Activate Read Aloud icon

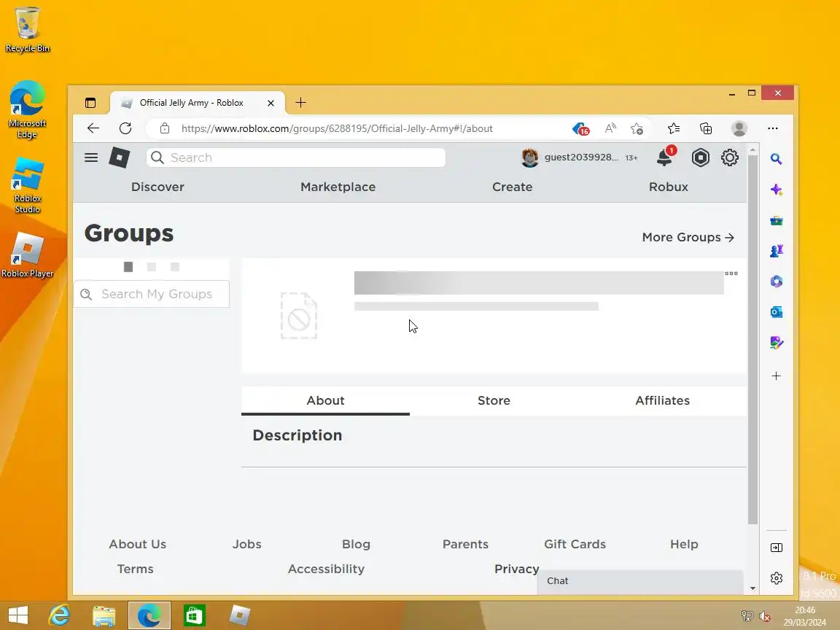click(x=610, y=128)
